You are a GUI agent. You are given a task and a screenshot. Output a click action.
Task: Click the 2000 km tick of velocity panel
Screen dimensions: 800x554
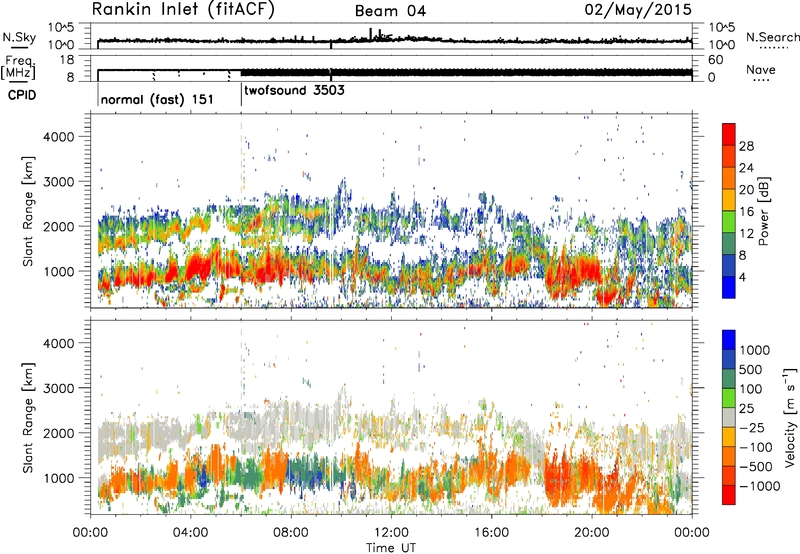point(58,433)
